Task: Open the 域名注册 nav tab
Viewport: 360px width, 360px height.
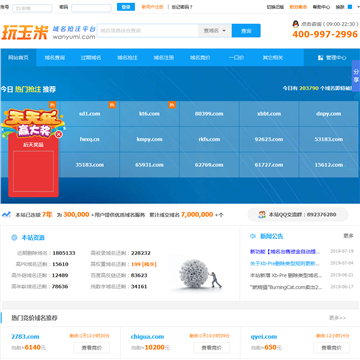Action: click(x=164, y=58)
